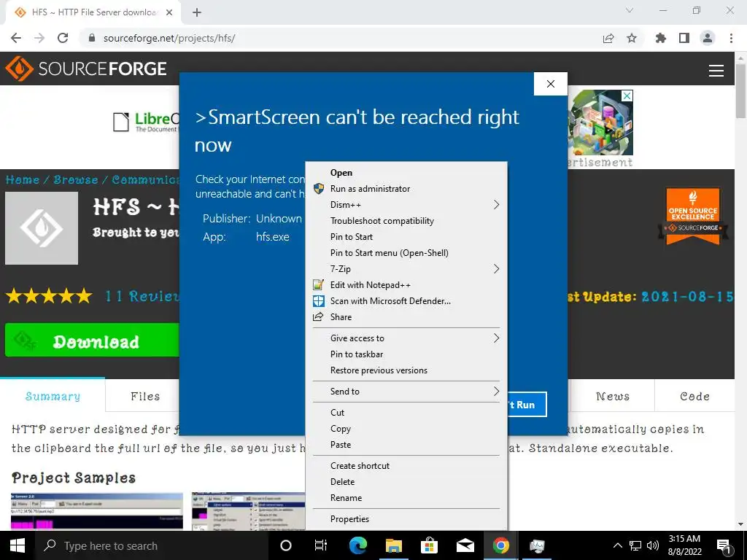Open Microsoft Store from the taskbar

(x=429, y=545)
